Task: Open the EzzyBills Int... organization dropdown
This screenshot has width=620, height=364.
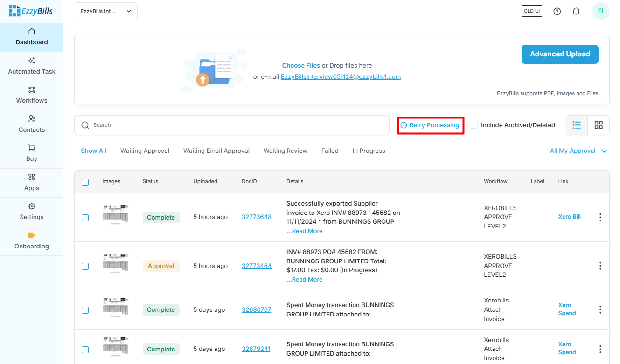Action: (105, 11)
